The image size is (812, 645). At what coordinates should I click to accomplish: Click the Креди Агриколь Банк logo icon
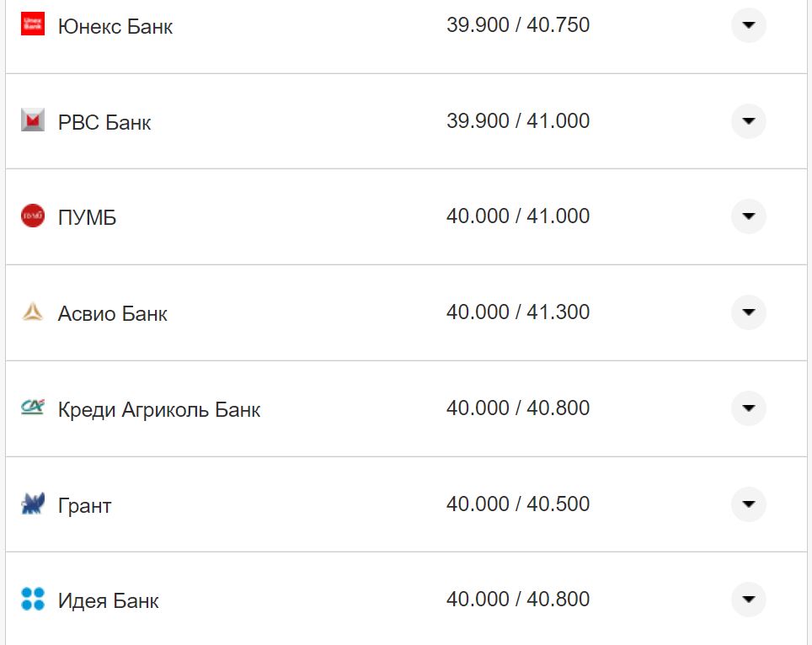pos(33,408)
